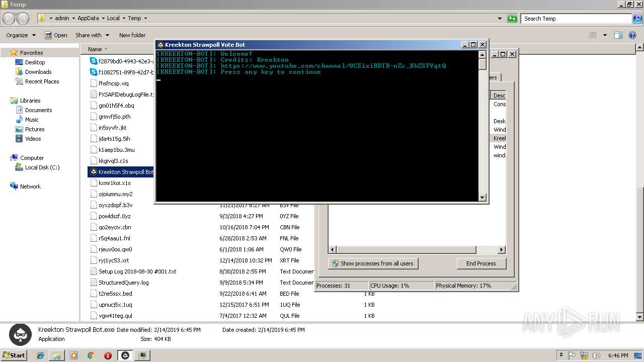644x362 pixels.
Task: Switch to Kreekton bot taskbar button
Action: click(125, 355)
